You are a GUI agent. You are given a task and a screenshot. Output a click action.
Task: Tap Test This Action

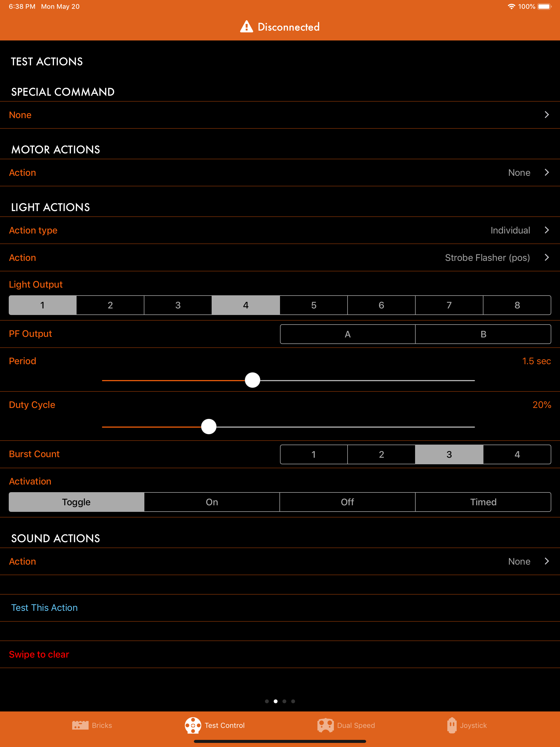pyautogui.click(x=44, y=608)
